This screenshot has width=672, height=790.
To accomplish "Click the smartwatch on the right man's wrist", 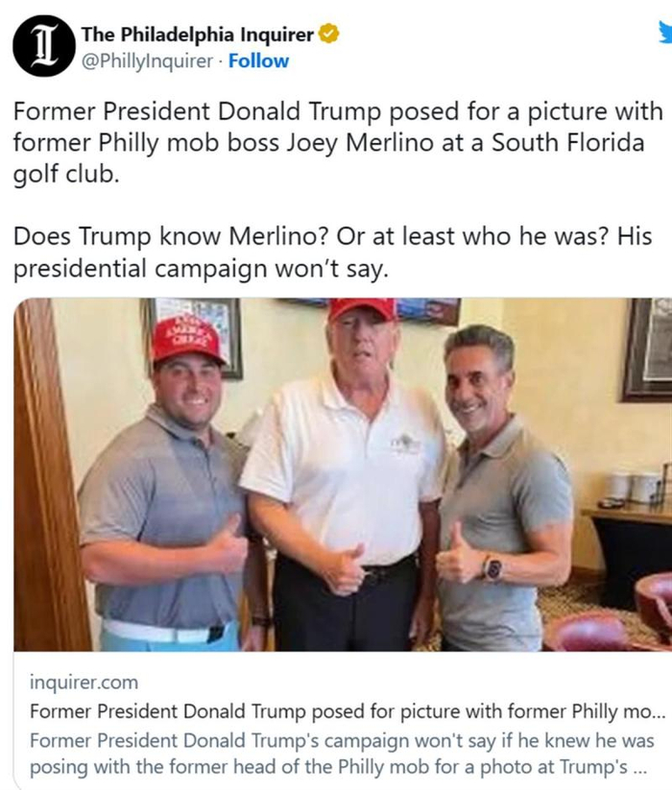I will coord(493,568).
